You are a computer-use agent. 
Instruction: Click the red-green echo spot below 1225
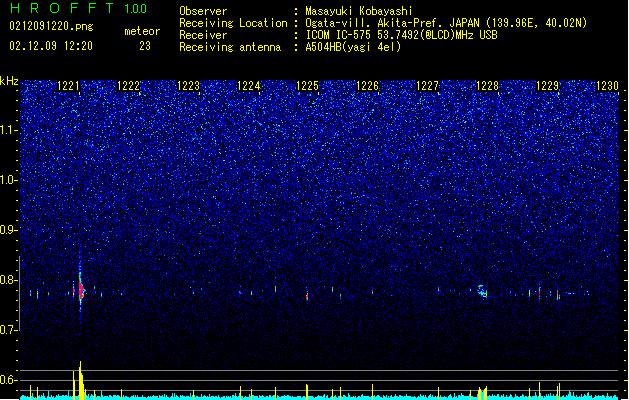[307, 296]
